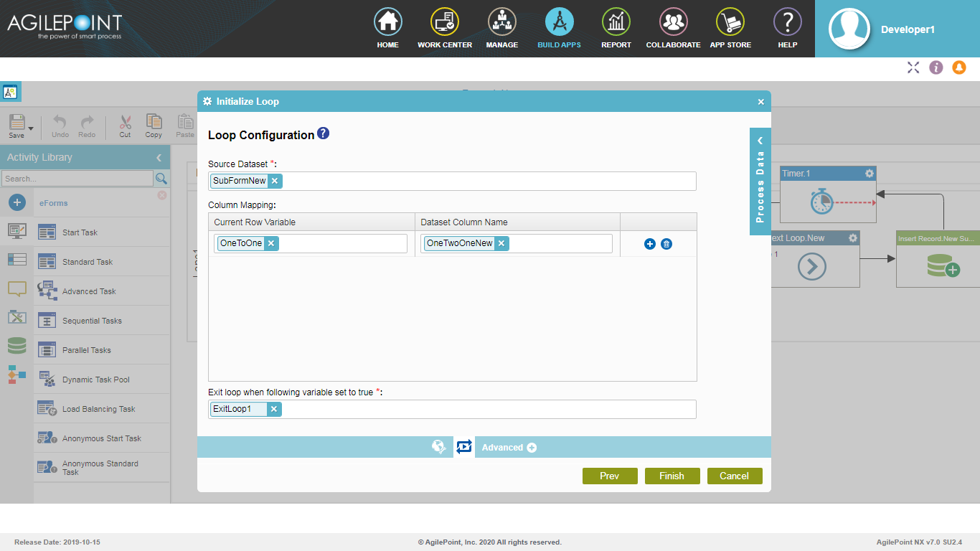Go to the Work Center menu
This screenshot has width=980, height=551.
coord(445,29)
